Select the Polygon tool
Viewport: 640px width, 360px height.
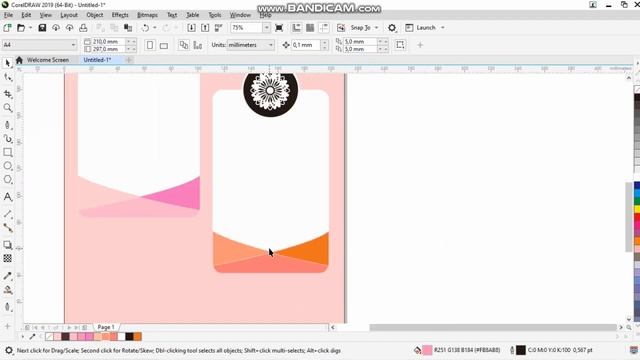(x=7, y=180)
